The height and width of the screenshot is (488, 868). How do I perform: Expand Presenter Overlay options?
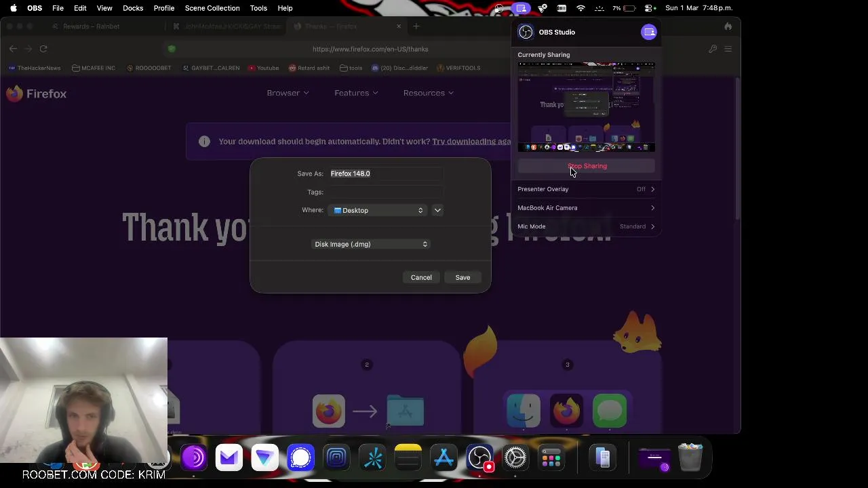586,189
